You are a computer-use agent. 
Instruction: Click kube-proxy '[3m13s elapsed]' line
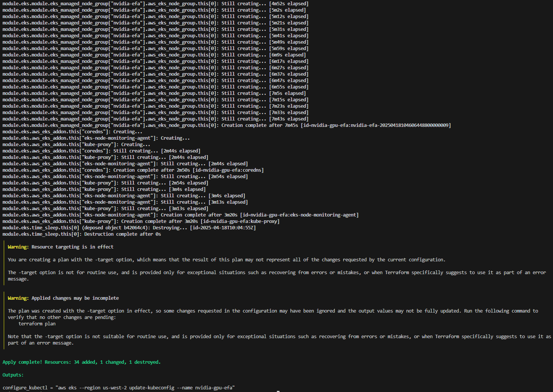click(x=105, y=209)
